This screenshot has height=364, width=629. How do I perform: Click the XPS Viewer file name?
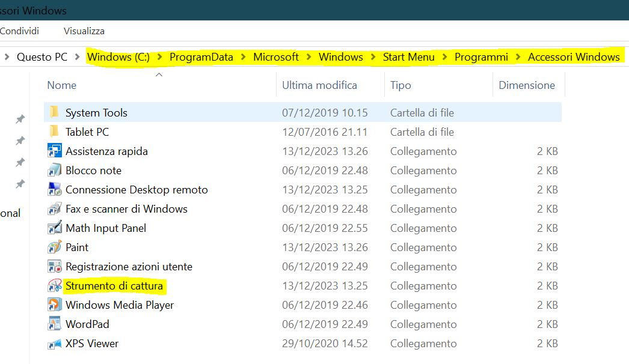[x=92, y=344]
